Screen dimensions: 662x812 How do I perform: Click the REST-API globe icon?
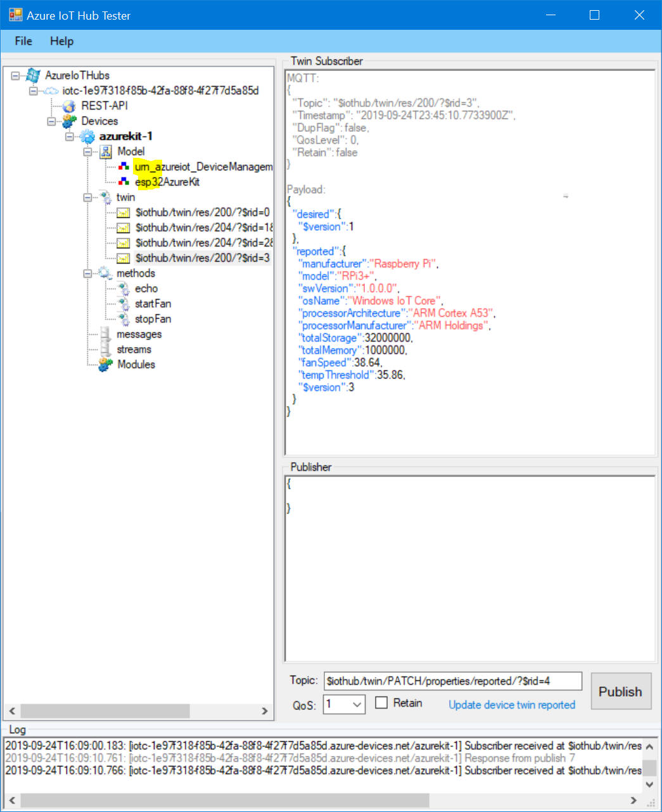[69, 106]
